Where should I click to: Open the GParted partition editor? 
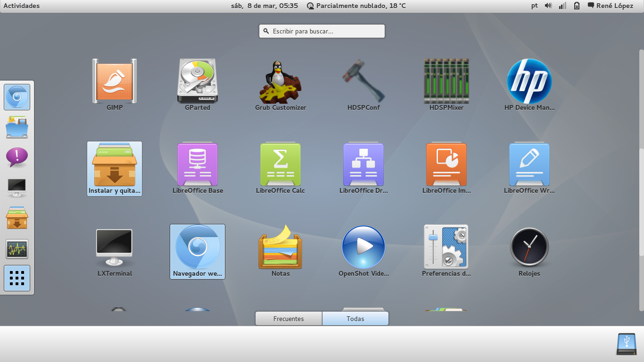[x=198, y=85]
